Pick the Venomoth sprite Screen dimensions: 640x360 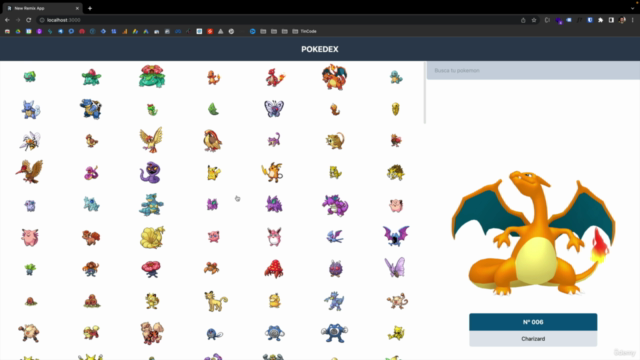click(x=395, y=268)
